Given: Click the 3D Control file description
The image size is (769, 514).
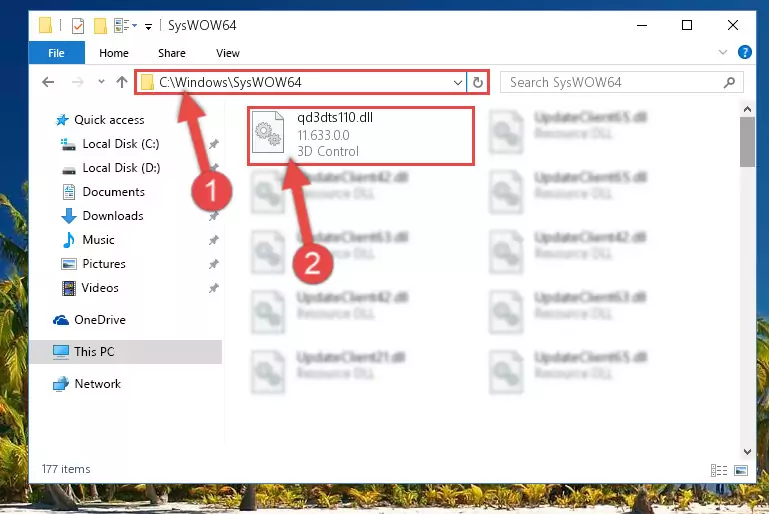Looking at the screenshot, I should coord(328,151).
